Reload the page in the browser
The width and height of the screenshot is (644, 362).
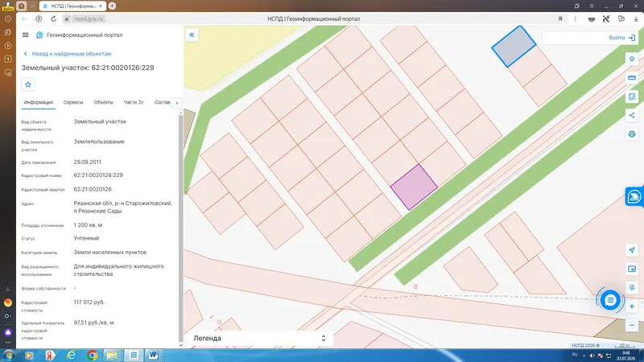(x=53, y=19)
